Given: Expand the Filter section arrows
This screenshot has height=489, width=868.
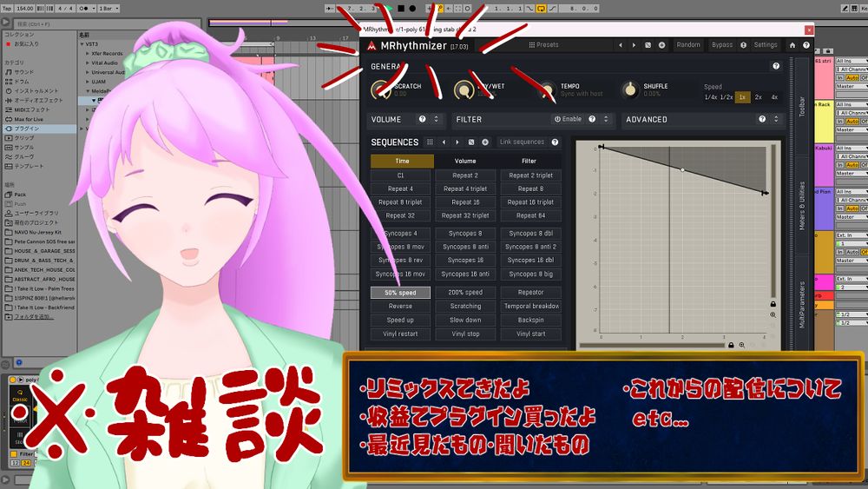Looking at the screenshot, I should [606, 119].
